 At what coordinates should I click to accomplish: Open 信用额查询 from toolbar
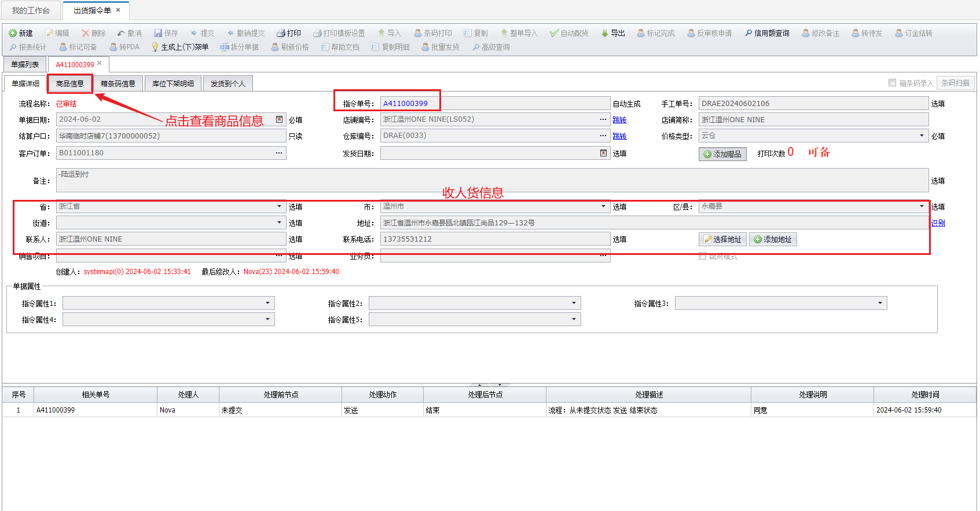767,33
